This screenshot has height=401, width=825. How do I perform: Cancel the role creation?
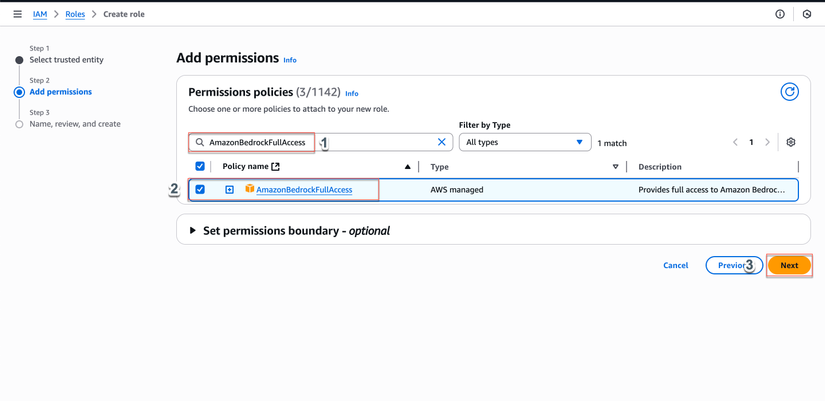(675, 265)
